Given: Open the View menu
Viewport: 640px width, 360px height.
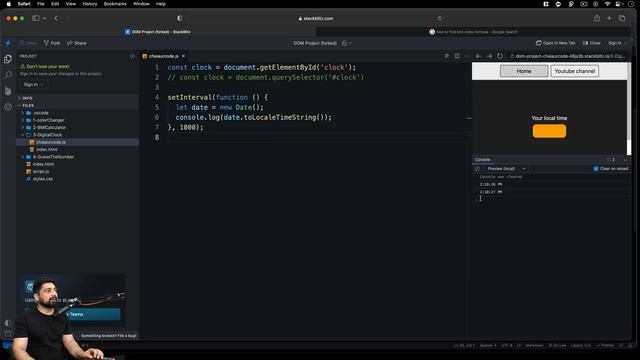Looking at the screenshot, I should pos(71,4).
